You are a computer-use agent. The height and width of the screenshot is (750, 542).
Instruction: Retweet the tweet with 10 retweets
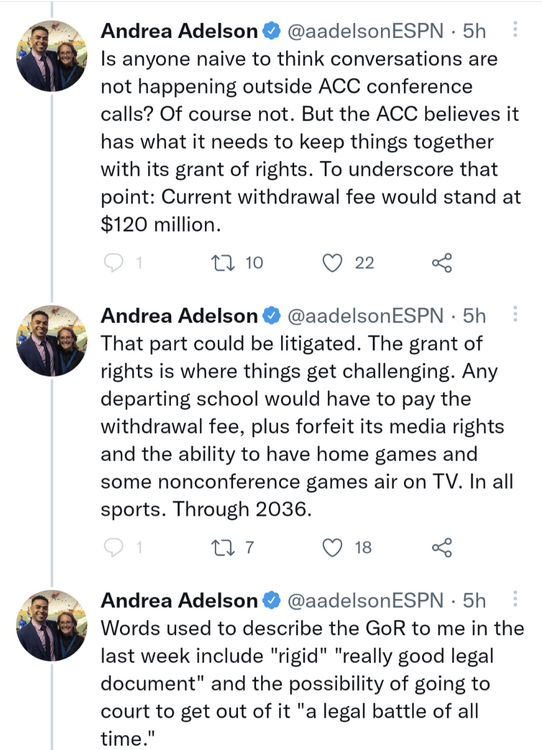[222, 263]
